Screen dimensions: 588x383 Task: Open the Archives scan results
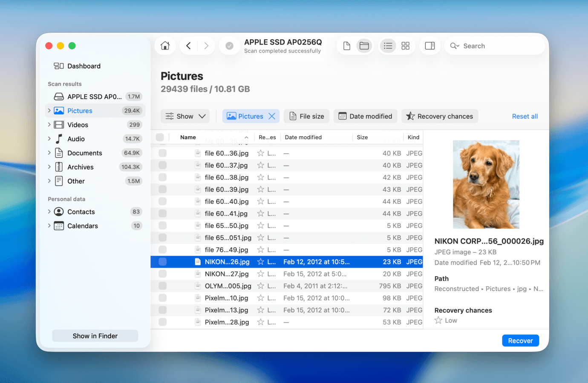click(81, 167)
